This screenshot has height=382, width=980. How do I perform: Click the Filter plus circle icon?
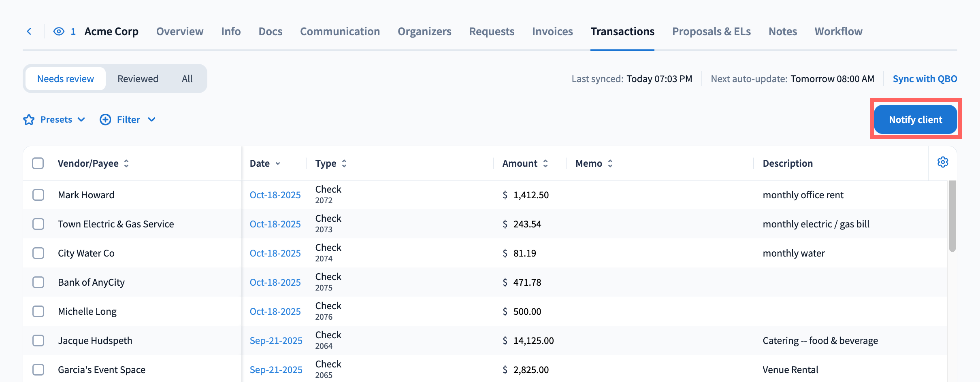pos(105,120)
